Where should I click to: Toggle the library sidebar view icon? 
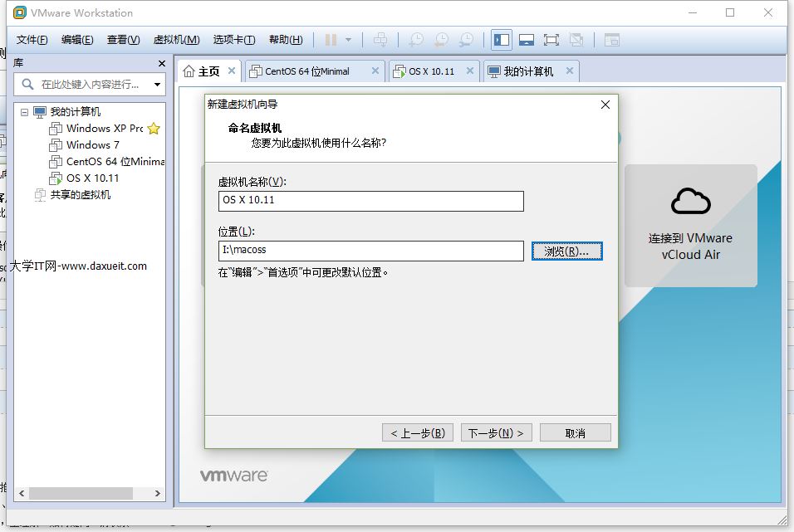coord(502,40)
